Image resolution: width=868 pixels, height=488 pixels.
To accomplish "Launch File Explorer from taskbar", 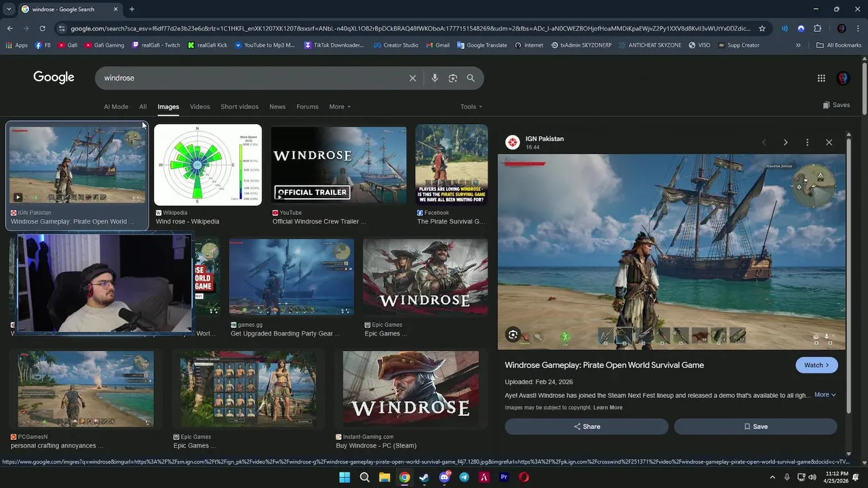I will click(x=384, y=477).
